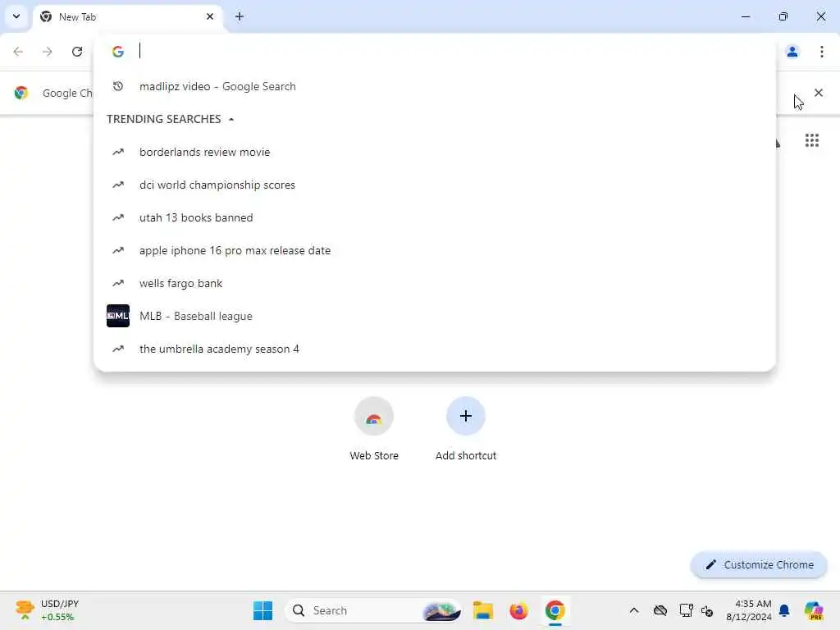The image size is (840, 630).
Task: Show hidden system tray icons
Action: coord(634,610)
